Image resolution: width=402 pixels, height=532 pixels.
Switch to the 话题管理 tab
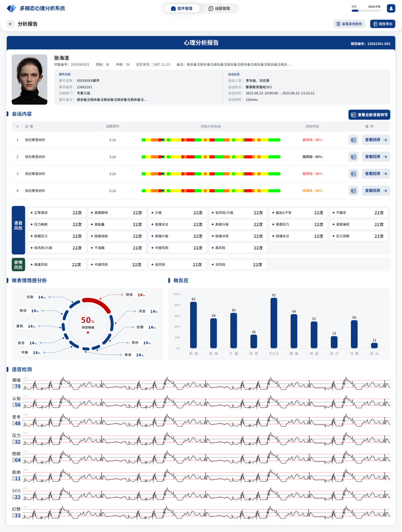pyautogui.click(x=219, y=8)
